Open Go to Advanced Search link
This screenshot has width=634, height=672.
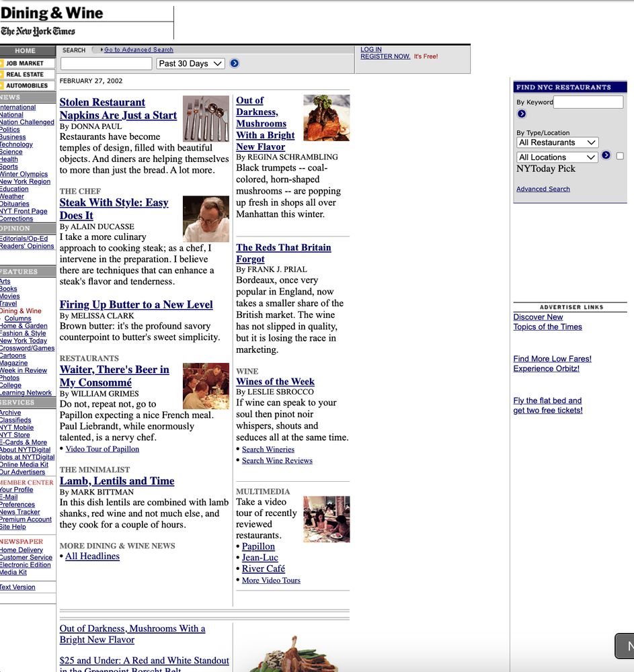pyautogui.click(x=138, y=50)
